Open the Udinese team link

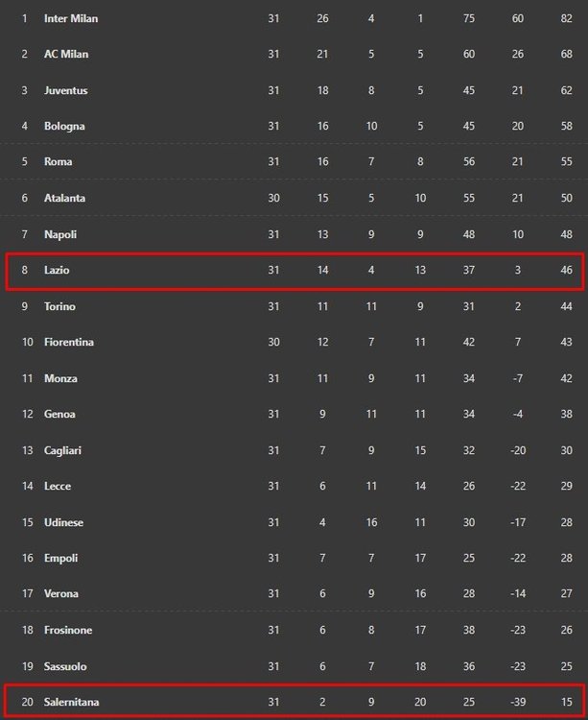63,522
